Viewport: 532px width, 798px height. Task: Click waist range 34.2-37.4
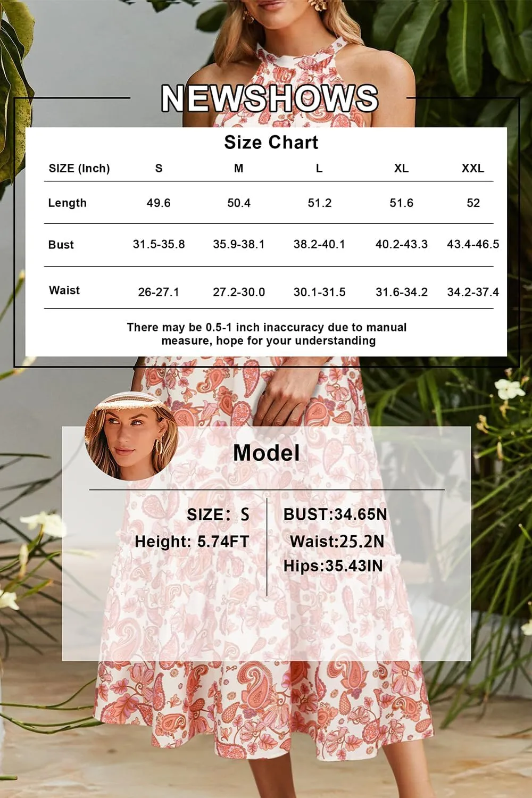473,292
